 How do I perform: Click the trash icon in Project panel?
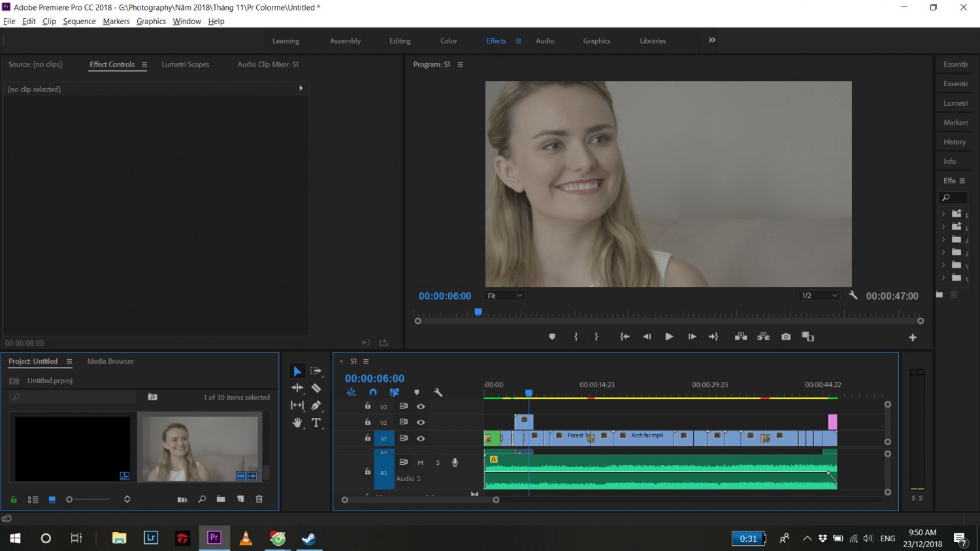coord(259,499)
